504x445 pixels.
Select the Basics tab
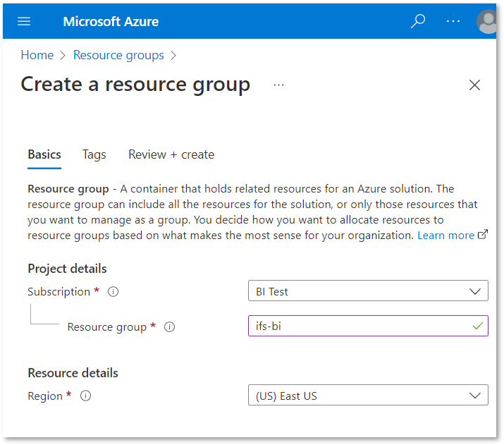[x=44, y=154]
